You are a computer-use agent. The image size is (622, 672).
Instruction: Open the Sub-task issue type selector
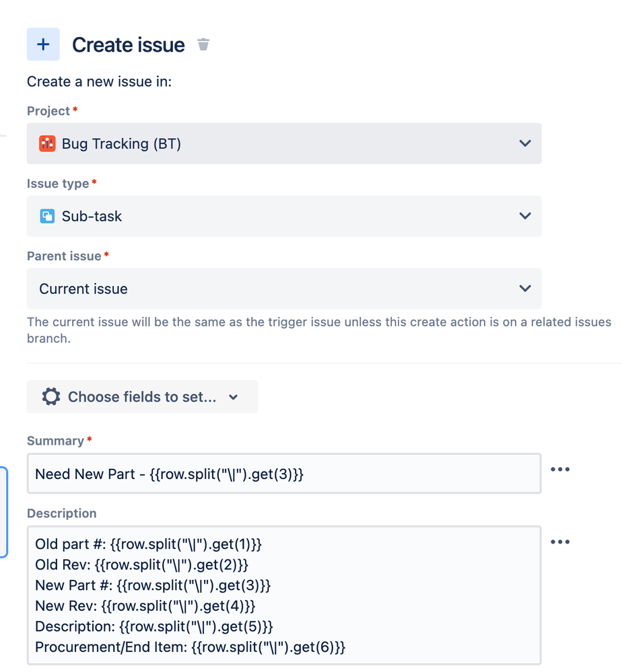pyautogui.click(x=284, y=216)
